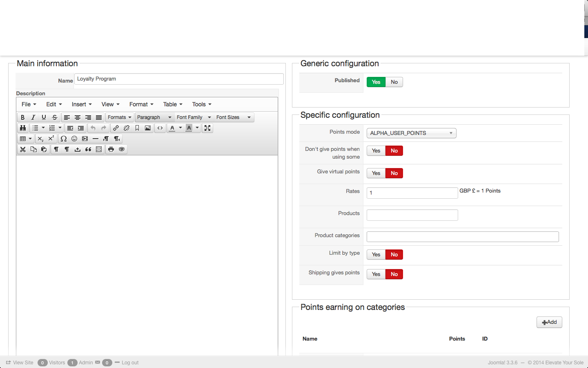The width and height of the screenshot is (588, 368).
Task: Insert a bullet list
Action: click(35, 128)
